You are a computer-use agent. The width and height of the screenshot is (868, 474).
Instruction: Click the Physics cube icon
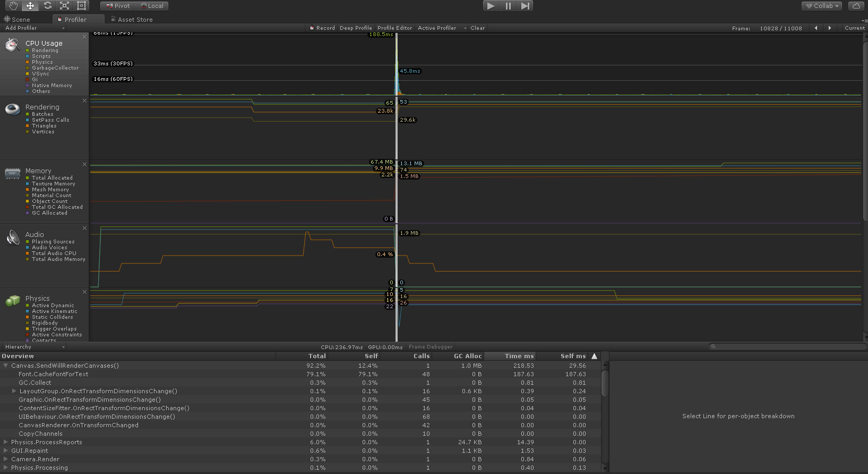[12, 301]
